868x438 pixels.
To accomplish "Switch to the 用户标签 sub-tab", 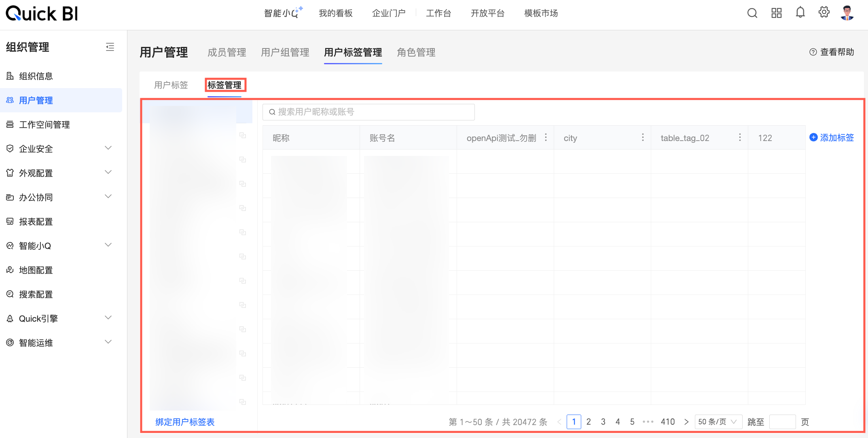I will point(171,85).
